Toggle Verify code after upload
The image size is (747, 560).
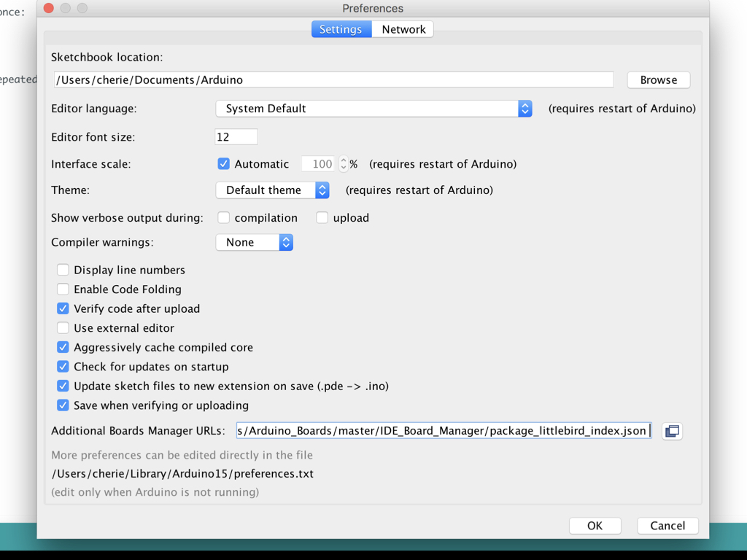63,309
